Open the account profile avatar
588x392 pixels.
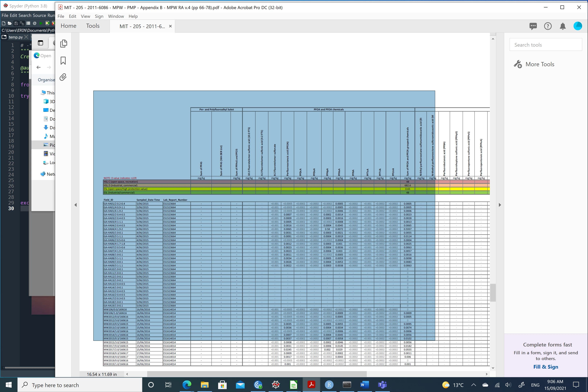[x=577, y=26]
